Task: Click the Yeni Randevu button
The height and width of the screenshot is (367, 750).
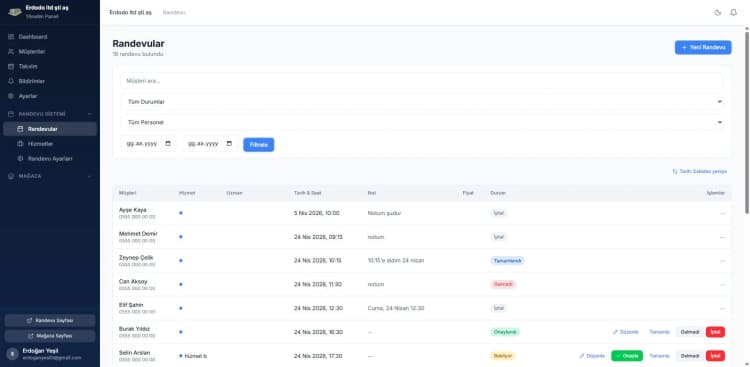Action: click(703, 47)
